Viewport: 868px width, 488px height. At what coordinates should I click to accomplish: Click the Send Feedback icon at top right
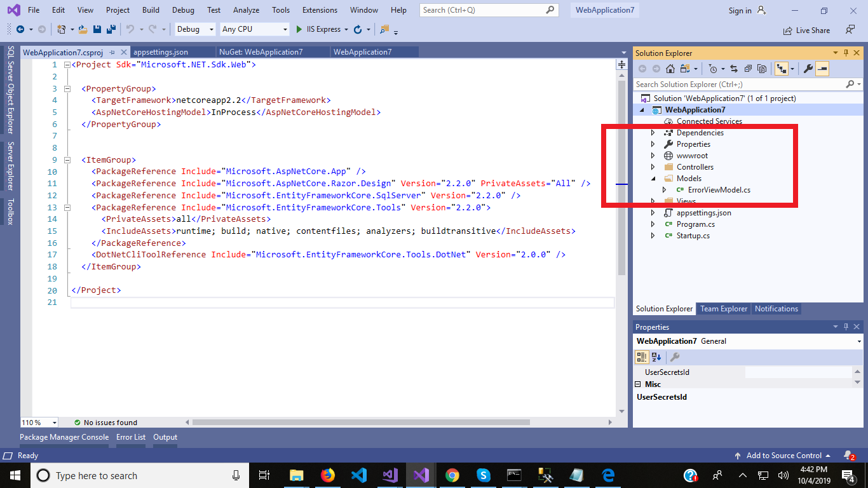click(850, 29)
